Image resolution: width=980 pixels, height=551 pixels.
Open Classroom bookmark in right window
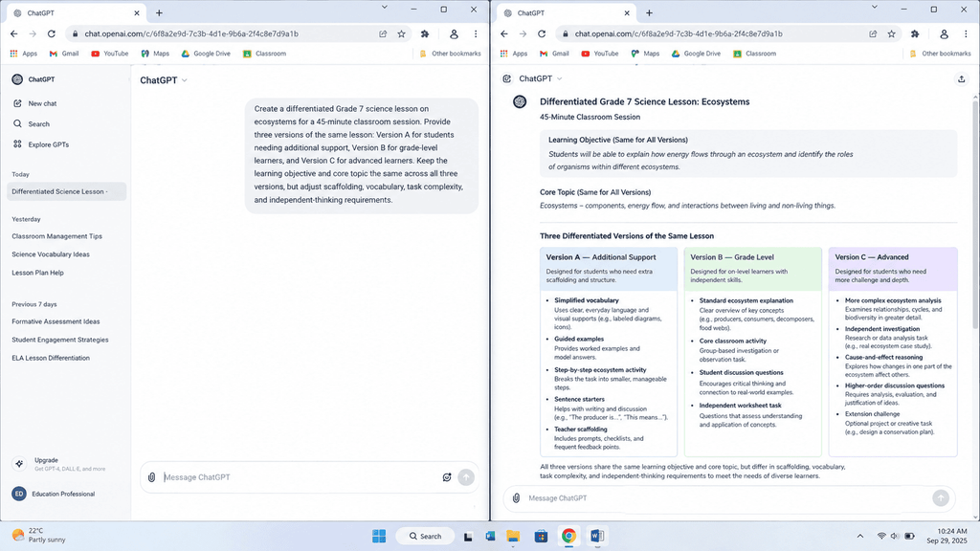click(x=754, y=54)
